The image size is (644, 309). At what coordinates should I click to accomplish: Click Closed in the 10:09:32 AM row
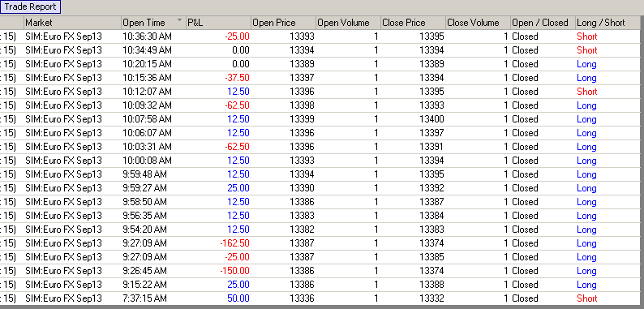pyautogui.click(x=525, y=105)
